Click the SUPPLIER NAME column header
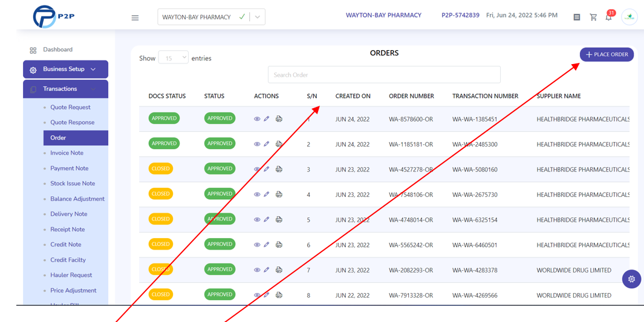This screenshot has width=644, height=322. (559, 96)
